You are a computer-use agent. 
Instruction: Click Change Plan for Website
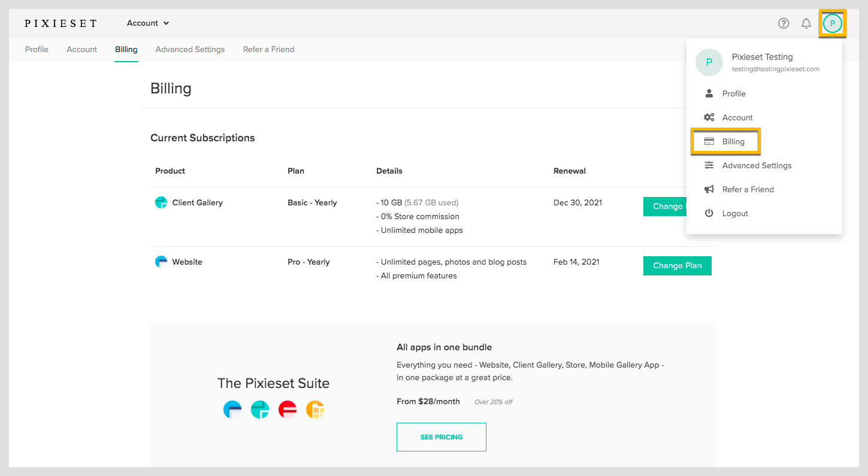[x=678, y=266]
